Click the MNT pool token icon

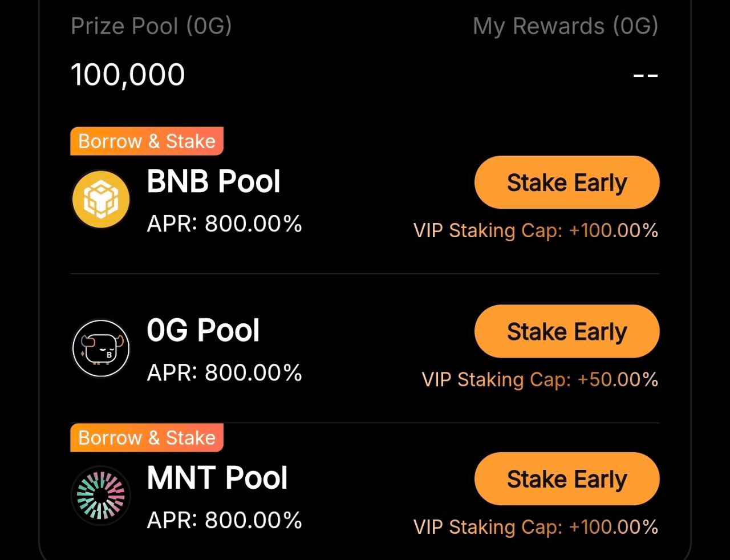coord(101,495)
